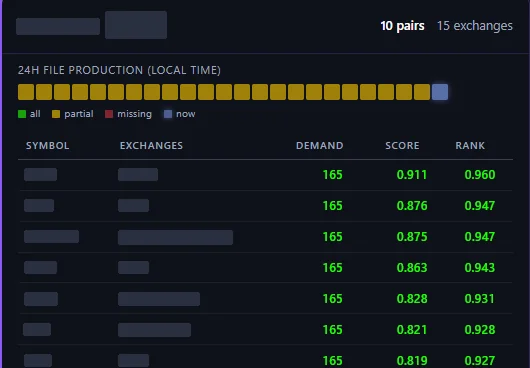Select rank value 0.927
Viewport: 530px width, 368px height.
[x=480, y=361]
